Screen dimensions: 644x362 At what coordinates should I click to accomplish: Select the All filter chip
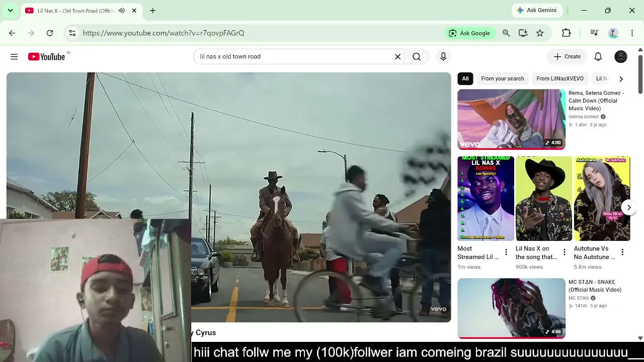465,78
